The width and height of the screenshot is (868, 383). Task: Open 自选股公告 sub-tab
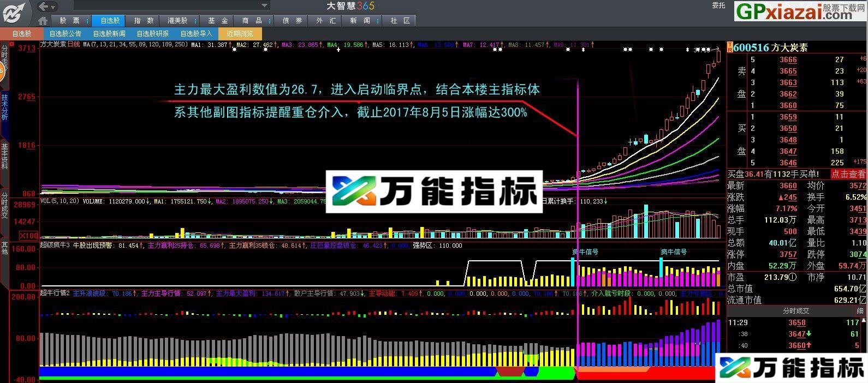[x=65, y=34]
